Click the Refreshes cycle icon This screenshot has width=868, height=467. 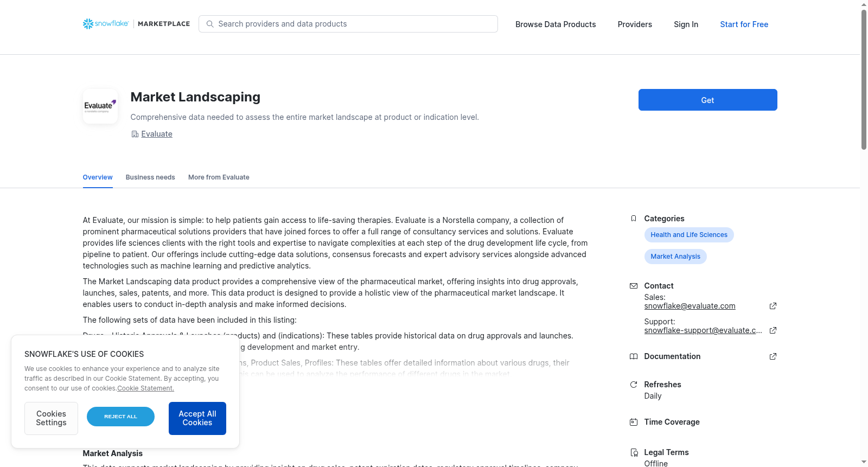click(633, 385)
